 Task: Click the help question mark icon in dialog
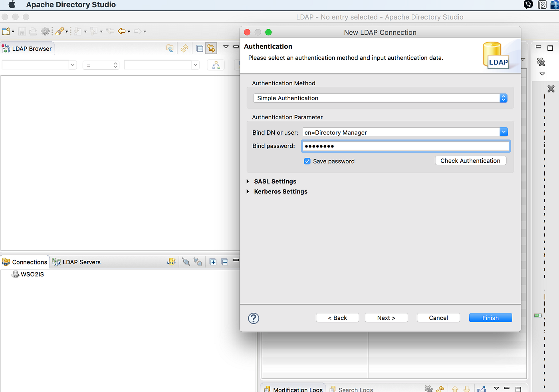(x=254, y=318)
